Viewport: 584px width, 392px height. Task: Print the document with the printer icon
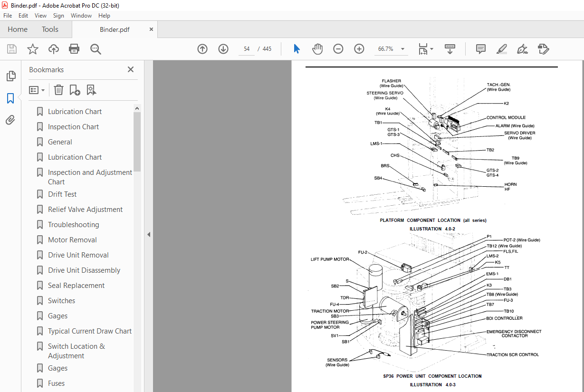coord(74,49)
